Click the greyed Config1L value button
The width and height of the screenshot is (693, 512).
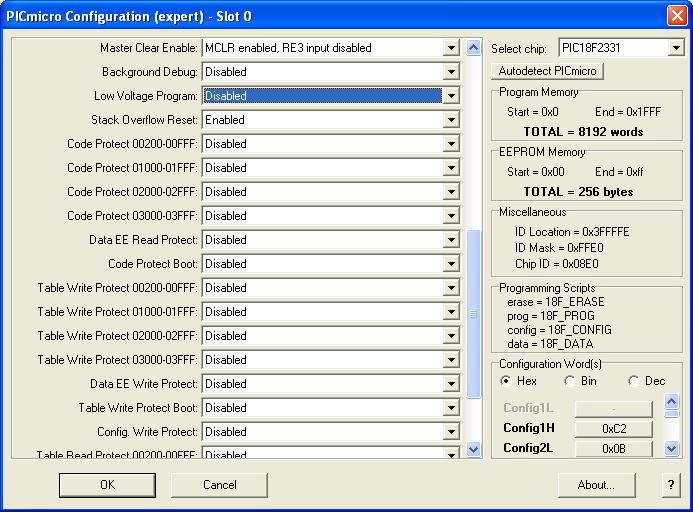[x=613, y=409]
